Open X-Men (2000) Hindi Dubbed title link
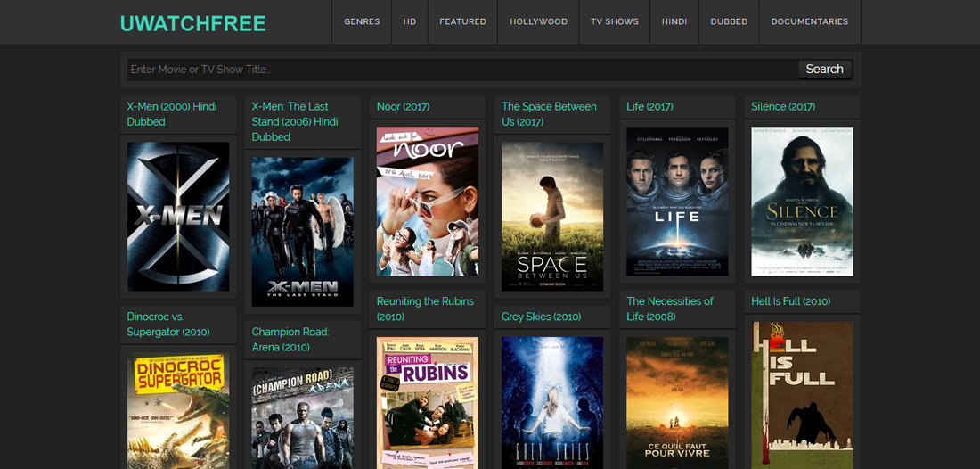The width and height of the screenshot is (980, 469). coord(172,114)
